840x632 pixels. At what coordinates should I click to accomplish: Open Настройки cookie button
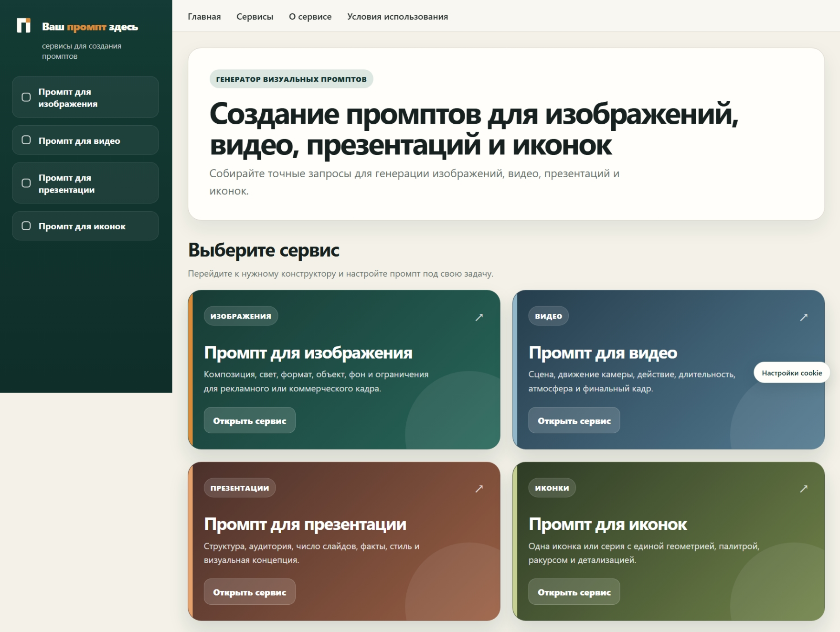click(x=792, y=373)
